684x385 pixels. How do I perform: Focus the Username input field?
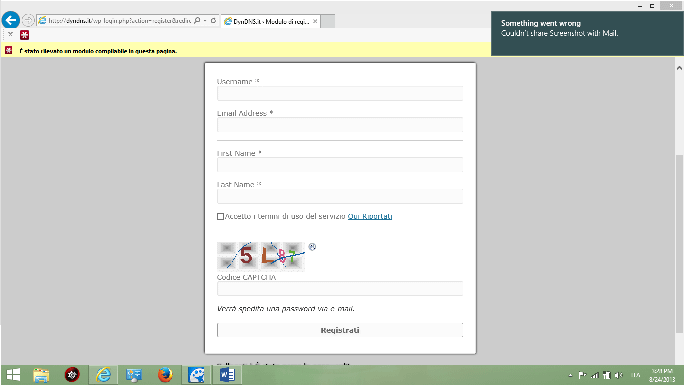pyautogui.click(x=340, y=93)
